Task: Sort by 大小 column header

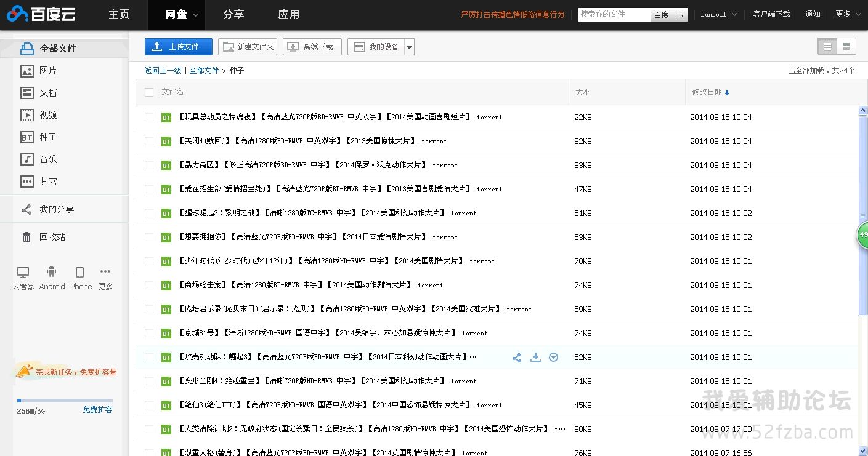Action: 582,92
